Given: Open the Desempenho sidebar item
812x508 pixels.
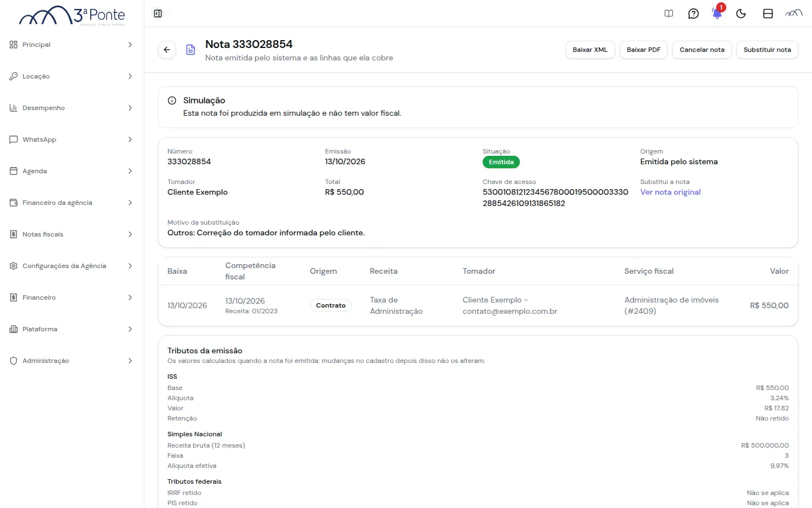Looking at the screenshot, I should pyautogui.click(x=72, y=108).
